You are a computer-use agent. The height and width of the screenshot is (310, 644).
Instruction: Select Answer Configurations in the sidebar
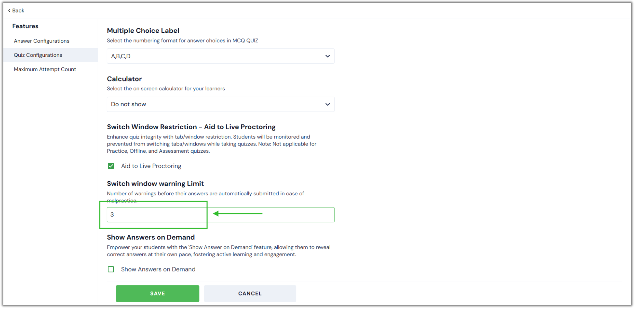[x=41, y=41]
